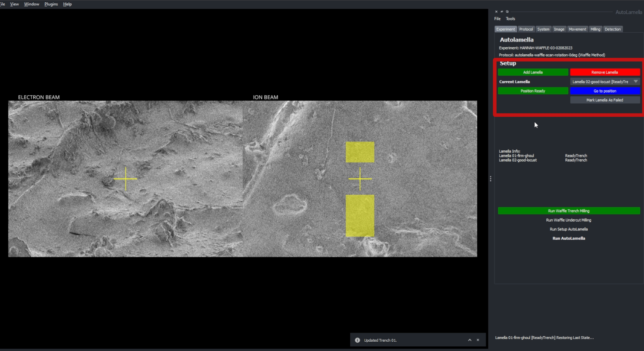This screenshot has width=644, height=351.
Task: Open the Plugins menu
Action: pyautogui.click(x=51, y=4)
